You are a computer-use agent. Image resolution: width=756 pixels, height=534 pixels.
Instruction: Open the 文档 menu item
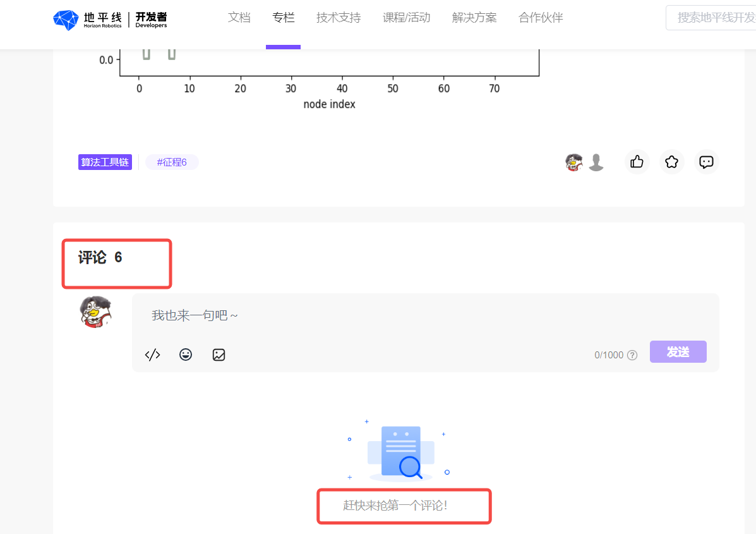click(239, 18)
